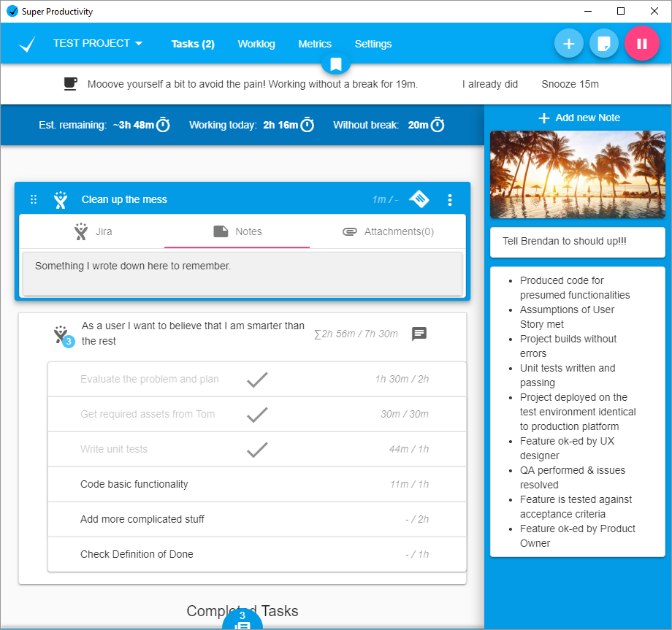The height and width of the screenshot is (630, 672).
Task: Open the note creation icon in the header
Action: 604,43
